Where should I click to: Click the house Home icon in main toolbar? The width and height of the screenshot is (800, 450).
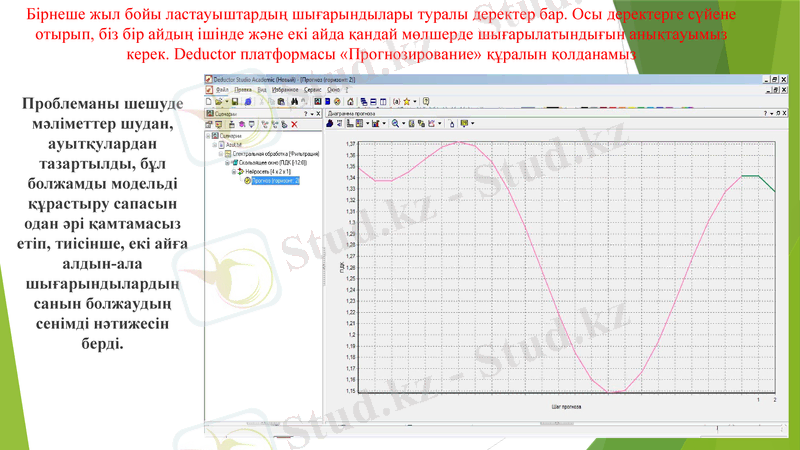coord(351,102)
